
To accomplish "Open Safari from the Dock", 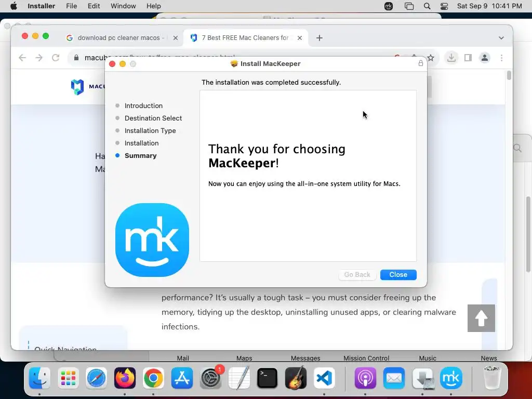I will pyautogui.click(x=96, y=378).
